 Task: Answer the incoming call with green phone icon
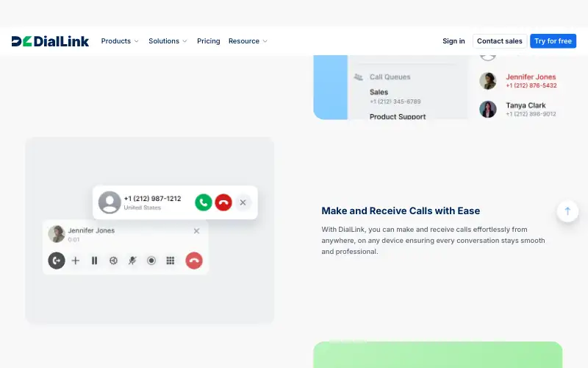point(204,202)
